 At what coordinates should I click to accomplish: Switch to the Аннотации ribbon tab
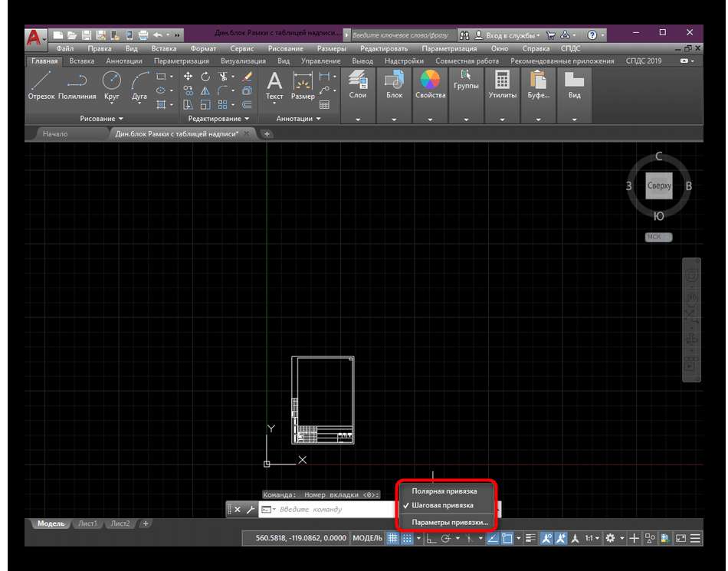click(123, 61)
